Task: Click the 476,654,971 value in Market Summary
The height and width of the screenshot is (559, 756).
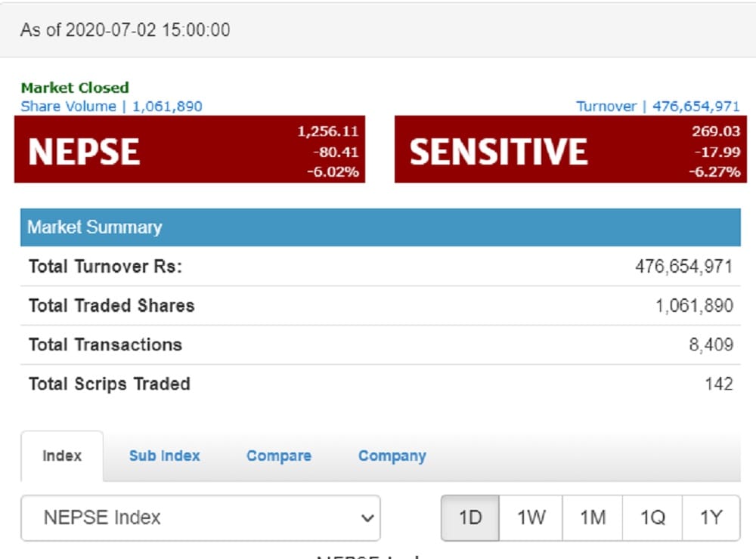Action: (683, 267)
